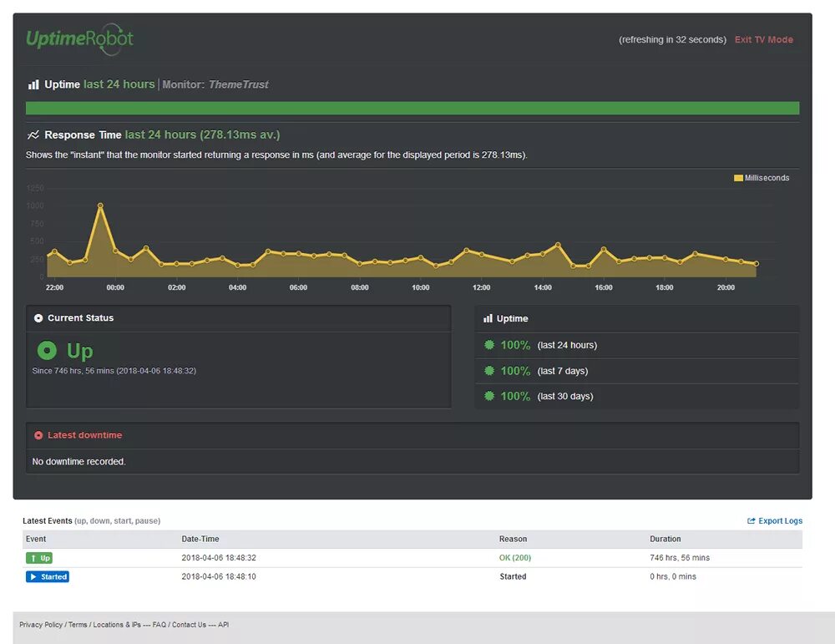Open the Privacy Policy link
835x644 pixels.
coord(41,624)
